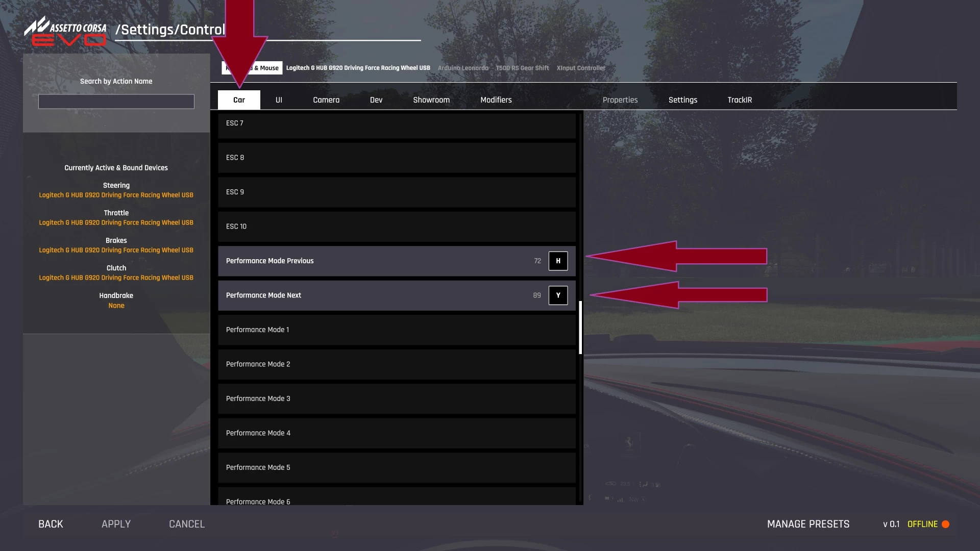Click the Assetto Corsa EVO logo
Screen dimensions: 980x551
point(66,32)
